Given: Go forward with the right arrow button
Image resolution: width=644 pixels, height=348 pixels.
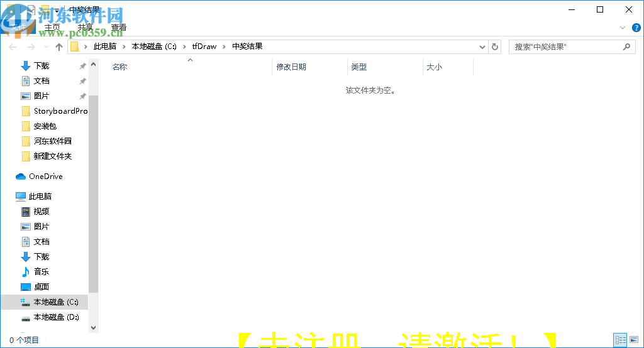Looking at the screenshot, I should tap(31, 46).
